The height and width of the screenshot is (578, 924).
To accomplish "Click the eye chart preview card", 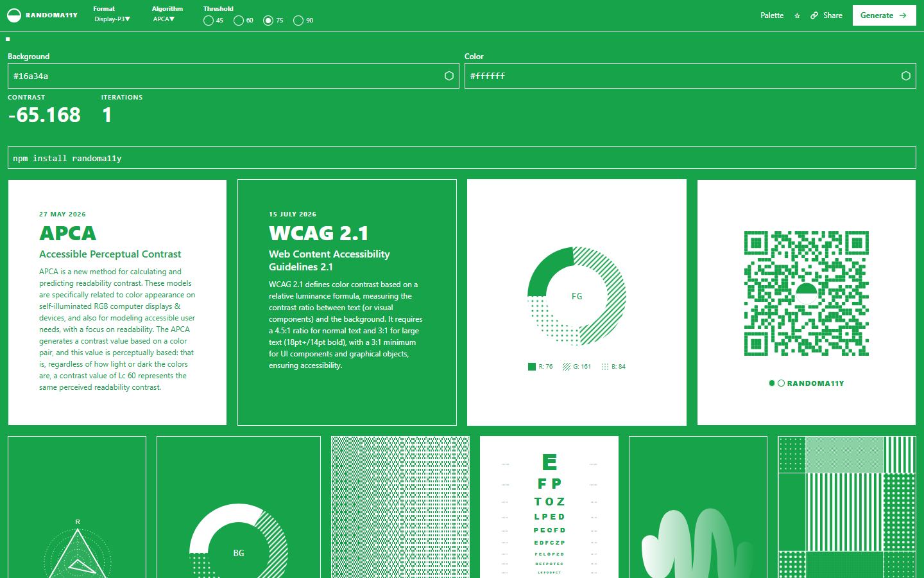I will (x=549, y=507).
